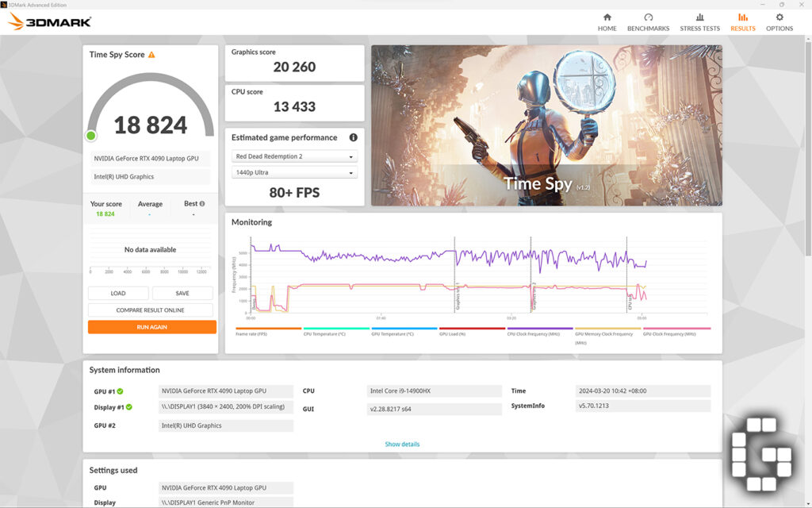812x508 pixels.
Task: Toggle the GPU Memory Clock Frequency legend
Action: (607, 336)
